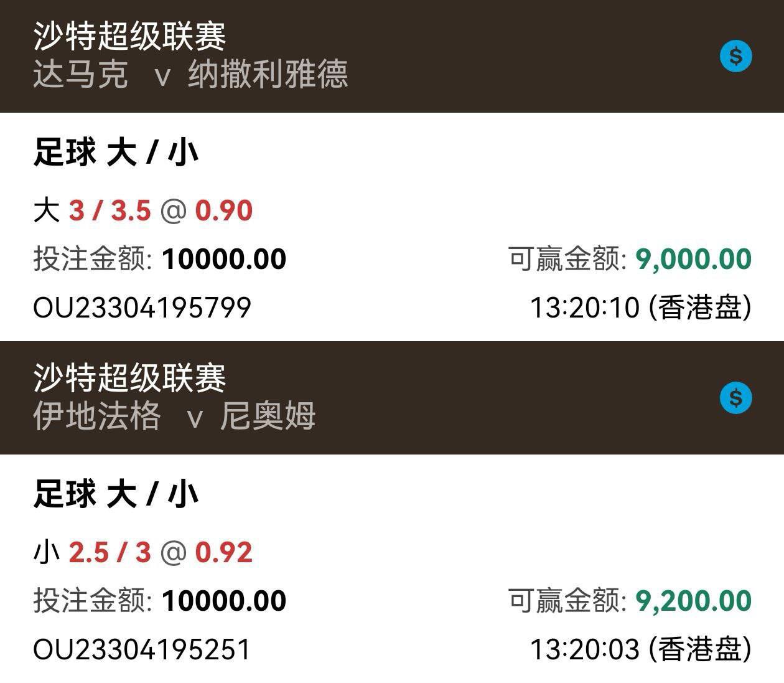Click 投注金额 10000.00 in the 0.90 bet
The image size is (784, 683).
(160, 259)
